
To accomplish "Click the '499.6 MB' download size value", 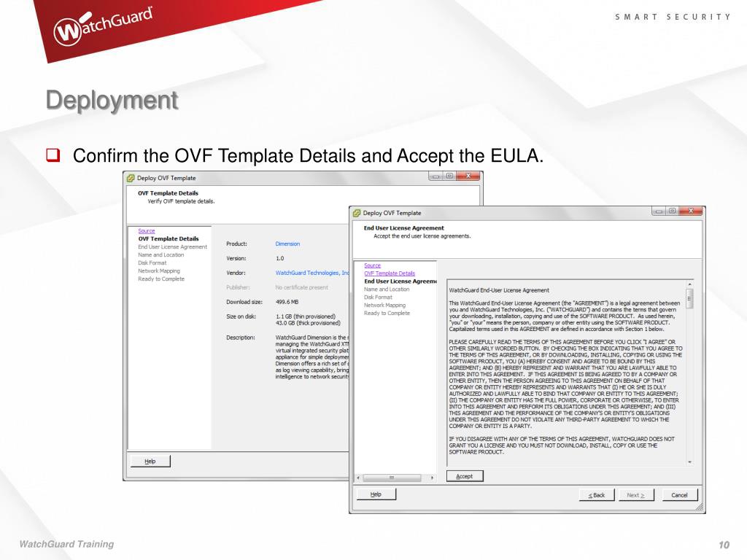I will (287, 302).
